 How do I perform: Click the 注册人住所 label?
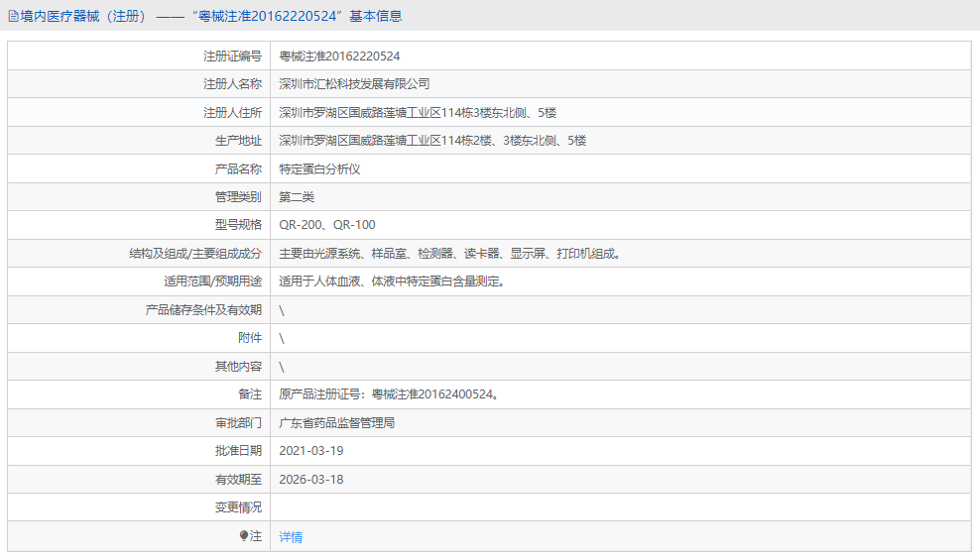[x=232, y=113]
